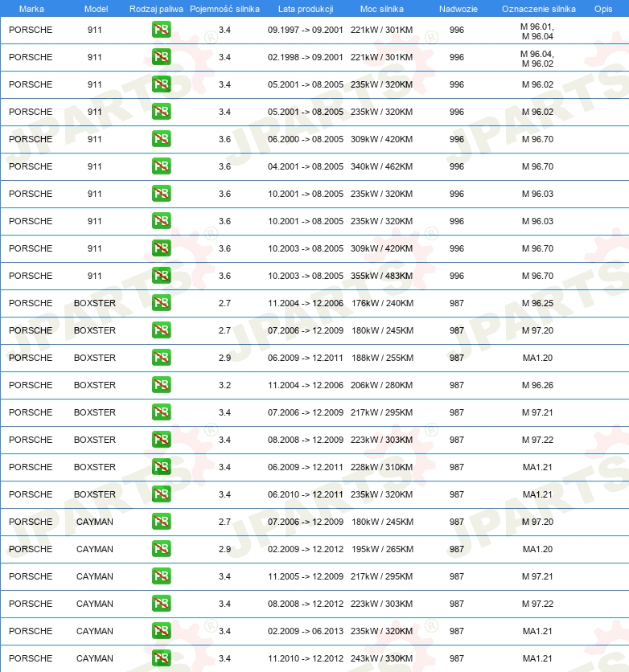Screen dimensions: 629x672
Task: Select the '11.2004 -> 12.2006' dates in Boxster 2.7 row
Action: point(306,303)
